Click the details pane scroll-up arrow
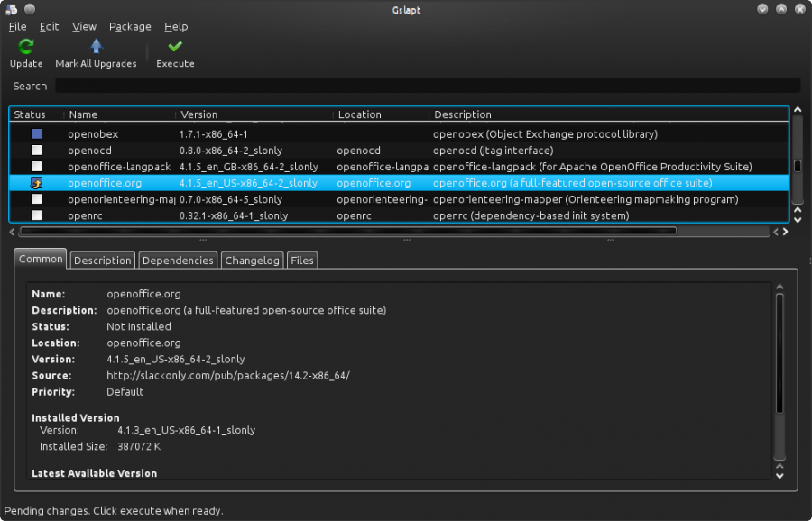Image resolution: width=812 pixels, height=521 pixels. (x=780, y=287)
